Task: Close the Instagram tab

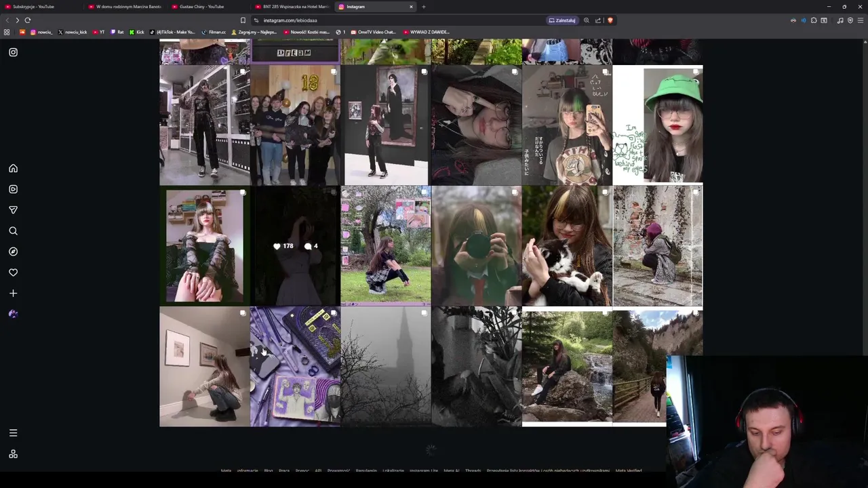Action: pos(411,7)
